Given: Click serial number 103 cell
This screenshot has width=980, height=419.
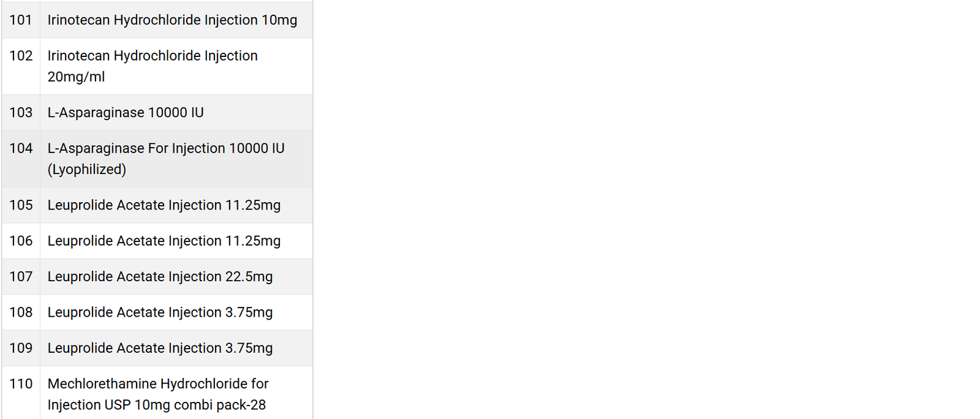Looking at the screenshot, I should tap(21, 113).
